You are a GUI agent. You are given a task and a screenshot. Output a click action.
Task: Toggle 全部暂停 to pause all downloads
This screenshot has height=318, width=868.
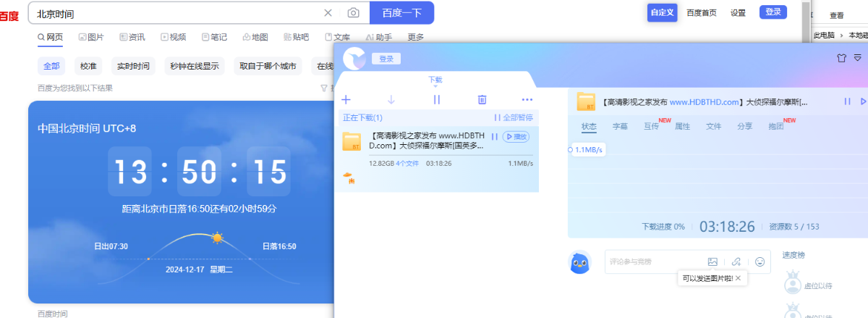coord(514,117)
